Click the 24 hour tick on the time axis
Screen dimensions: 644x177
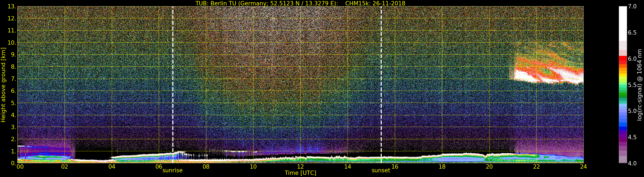pos(583,167)
